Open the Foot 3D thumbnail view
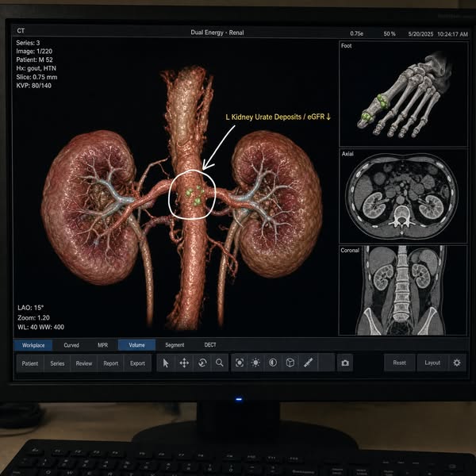The width and height of the screenshot is (476, 476). click(x=403, y=94)
